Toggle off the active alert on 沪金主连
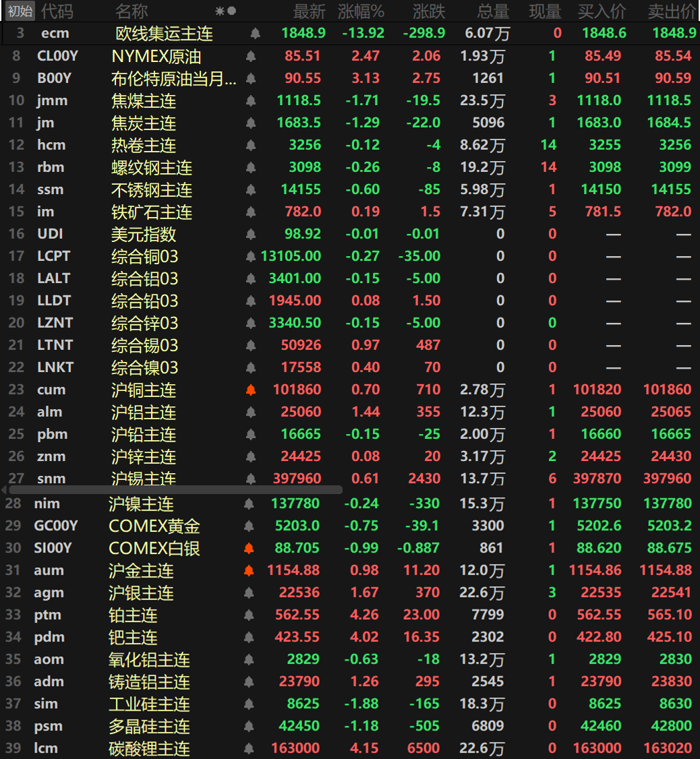700x759 pixels. [250, 570]
